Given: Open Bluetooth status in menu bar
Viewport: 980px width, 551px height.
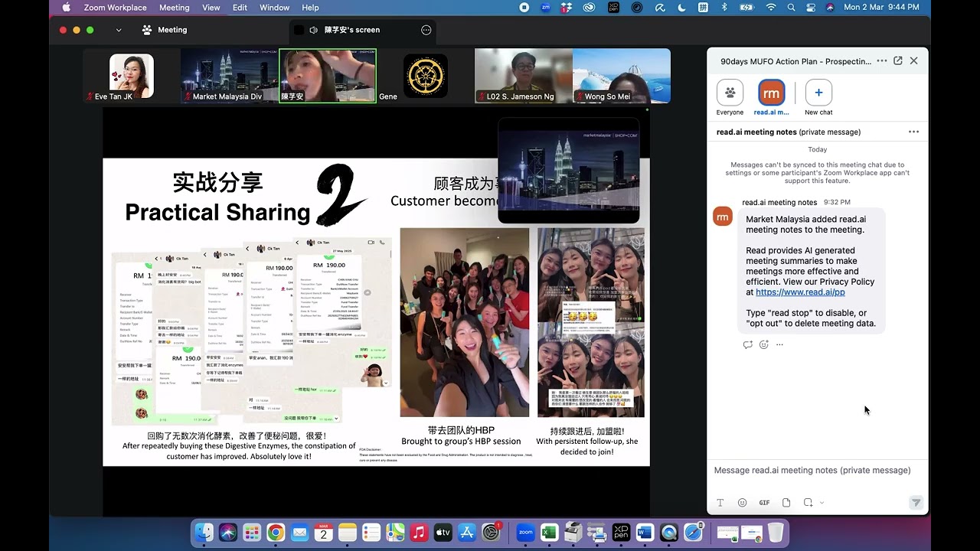Looking at the screenshot, I should click(x=724, y=8).
